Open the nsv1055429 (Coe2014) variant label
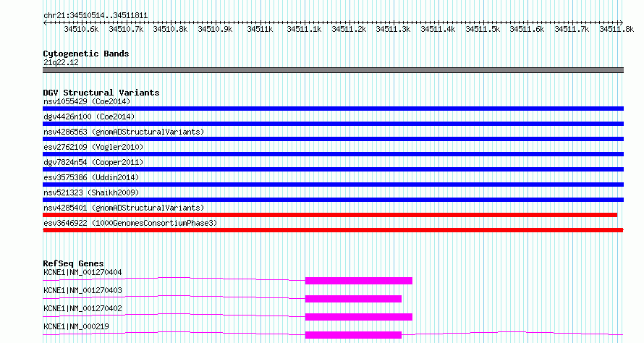Screen dimensions: 644x343 pyautogui.click(x=87, y=101)
